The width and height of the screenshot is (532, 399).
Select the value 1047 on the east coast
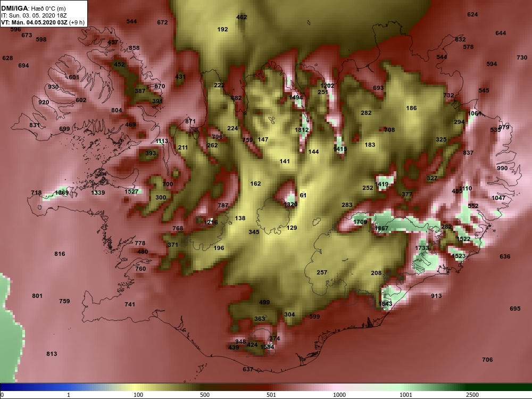coord(498,198)
